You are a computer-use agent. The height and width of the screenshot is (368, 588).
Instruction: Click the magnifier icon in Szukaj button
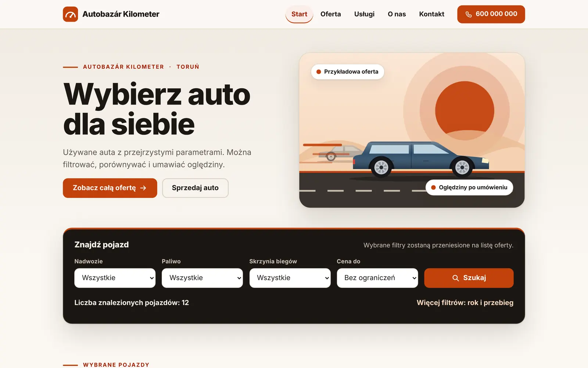pos(456,278)
